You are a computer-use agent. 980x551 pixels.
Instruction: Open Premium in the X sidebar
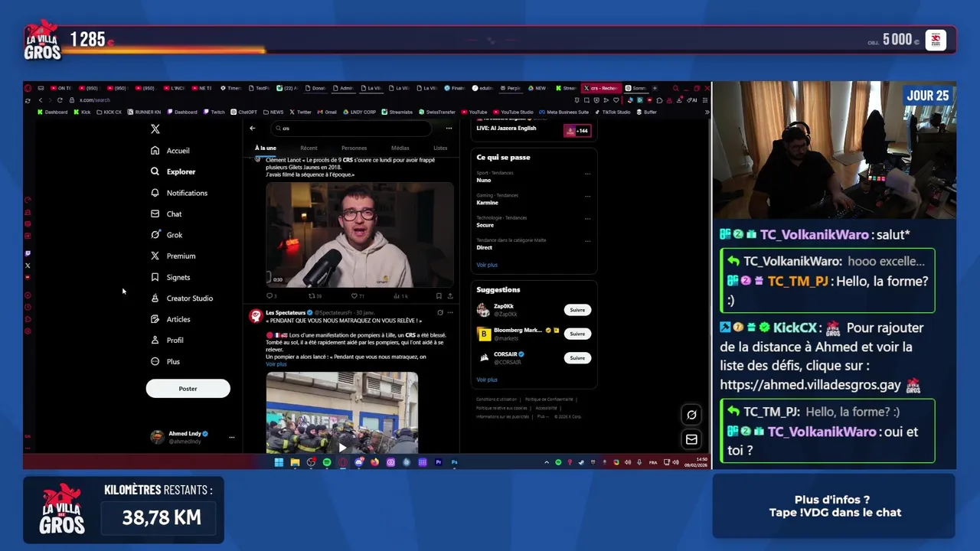173,256
